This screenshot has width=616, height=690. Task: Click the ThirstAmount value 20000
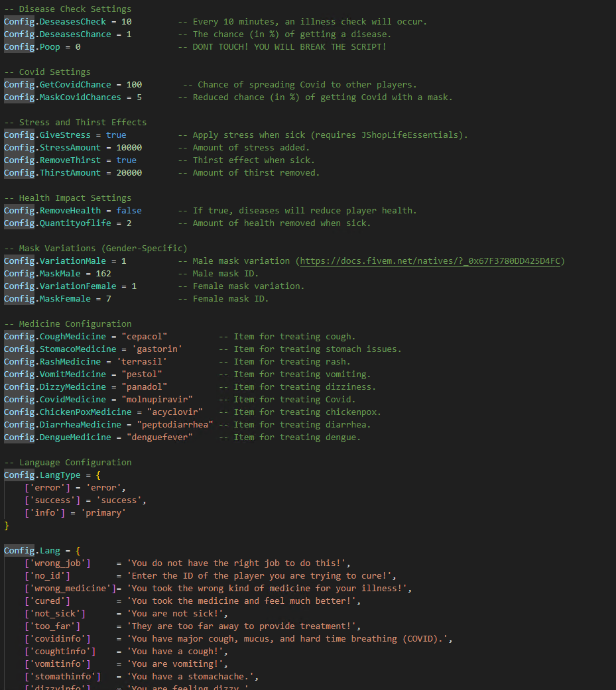click(x=129, y=173)
